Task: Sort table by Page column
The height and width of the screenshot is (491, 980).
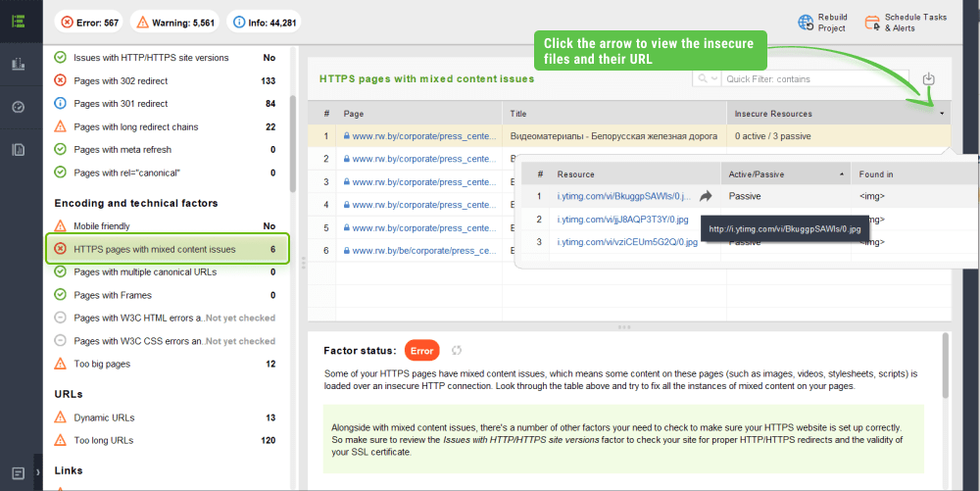Action: (418, 114)
